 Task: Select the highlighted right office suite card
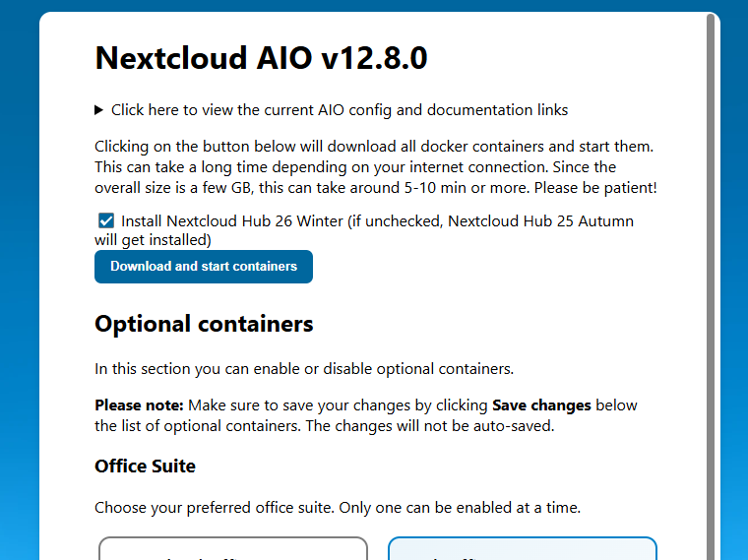coord(522,549)
